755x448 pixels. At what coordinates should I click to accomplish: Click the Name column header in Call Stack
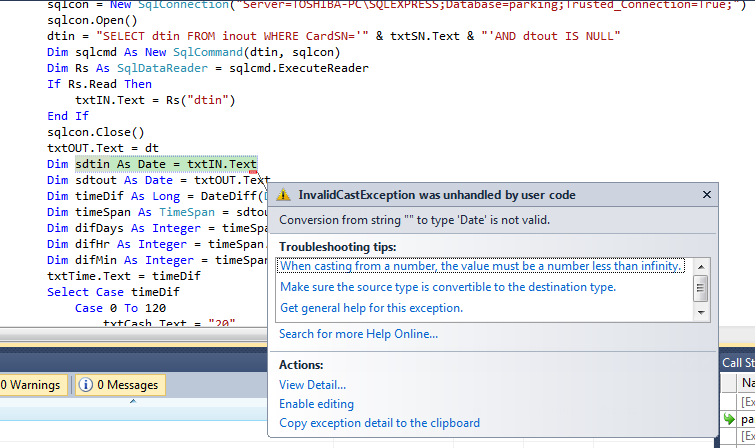[x=746, y=383]
